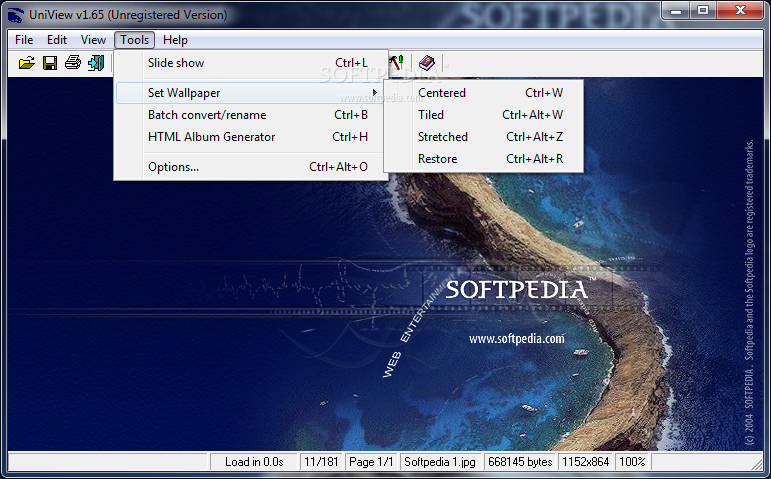Click the UniView app icon in title bar
Image resolution: width=771 pixels, height=479 pixels.
(x=16, y=15)
